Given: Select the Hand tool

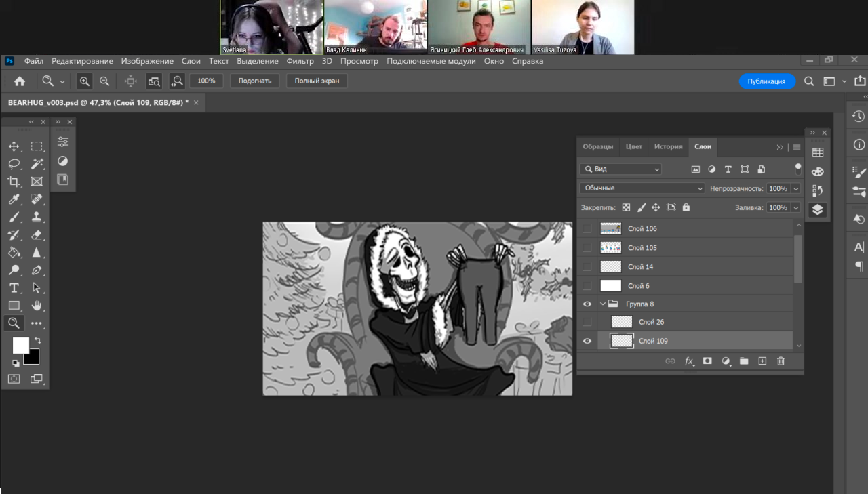Looking at the screenshot, I should 37,306.
